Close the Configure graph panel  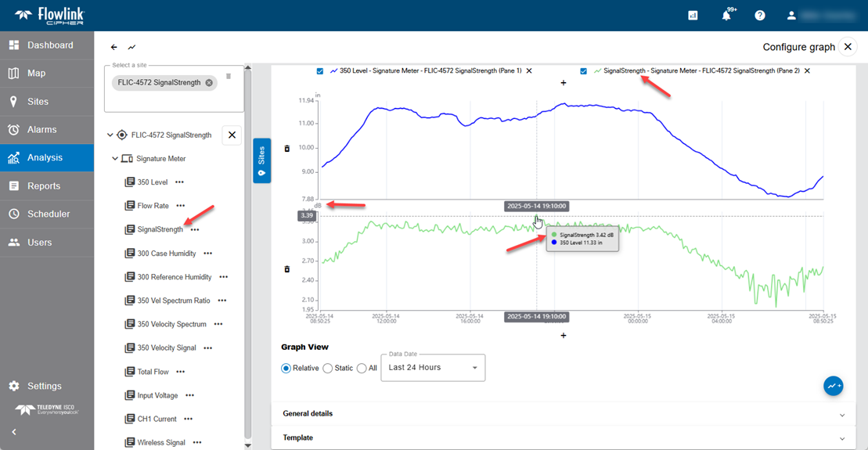(x=848, y=47)
